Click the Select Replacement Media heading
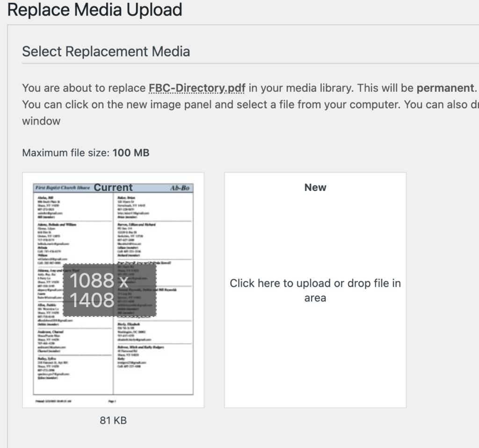Screen dimensions: 479x448 pyautogui.click(x=106, y=51)
